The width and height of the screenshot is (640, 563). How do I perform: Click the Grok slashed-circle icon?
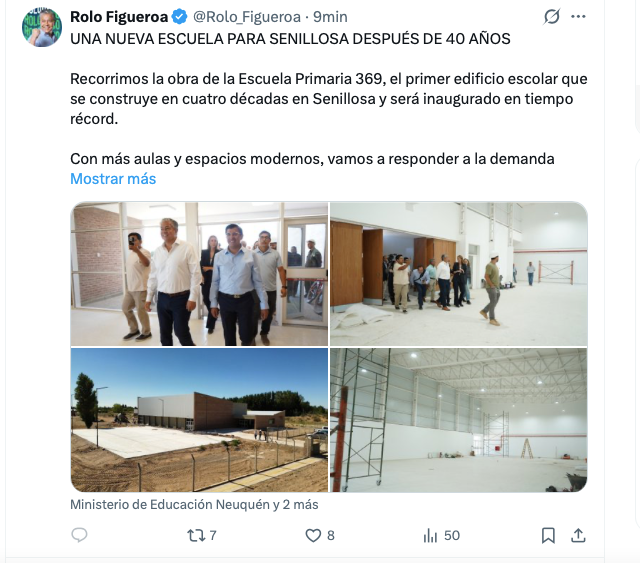coord(551,17)
